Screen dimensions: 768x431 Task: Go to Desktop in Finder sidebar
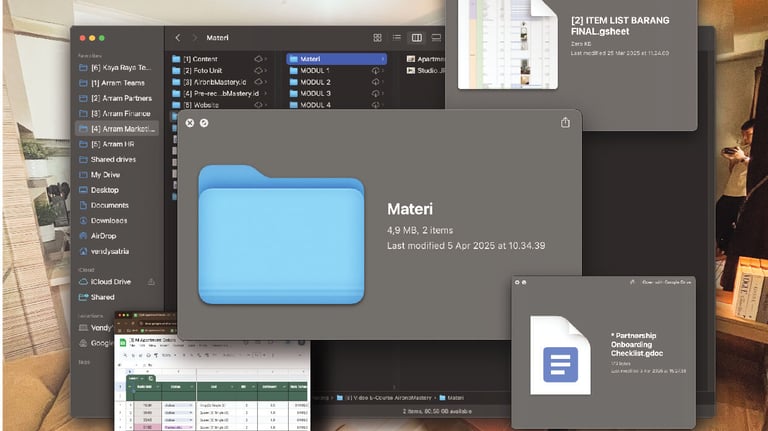tap(117, 190)
